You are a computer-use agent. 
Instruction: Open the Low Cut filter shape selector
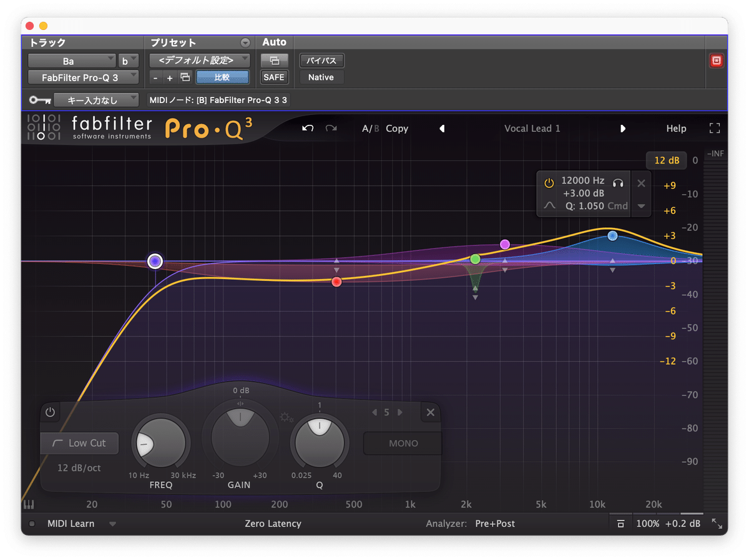pos(79,443)
